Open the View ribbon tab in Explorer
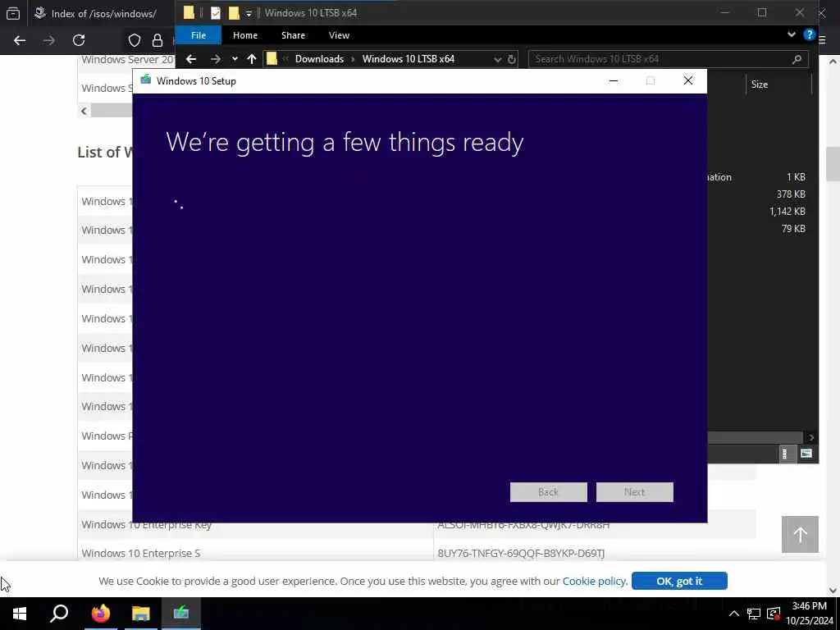The image size is (840, 630). [x=339, y=35]
